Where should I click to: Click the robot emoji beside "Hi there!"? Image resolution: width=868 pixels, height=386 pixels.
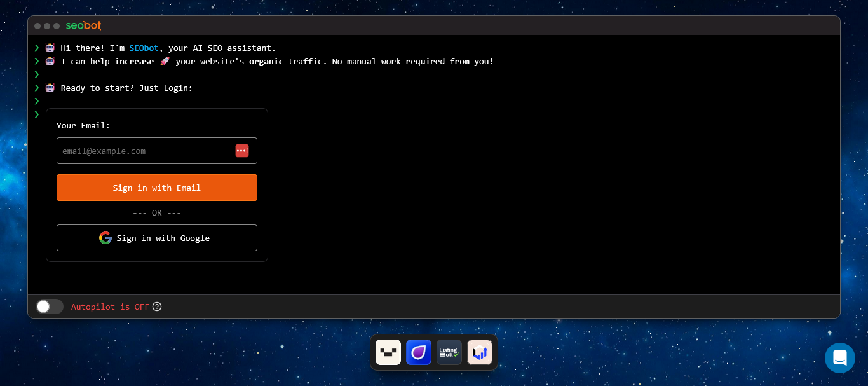(x=50, y=48)
